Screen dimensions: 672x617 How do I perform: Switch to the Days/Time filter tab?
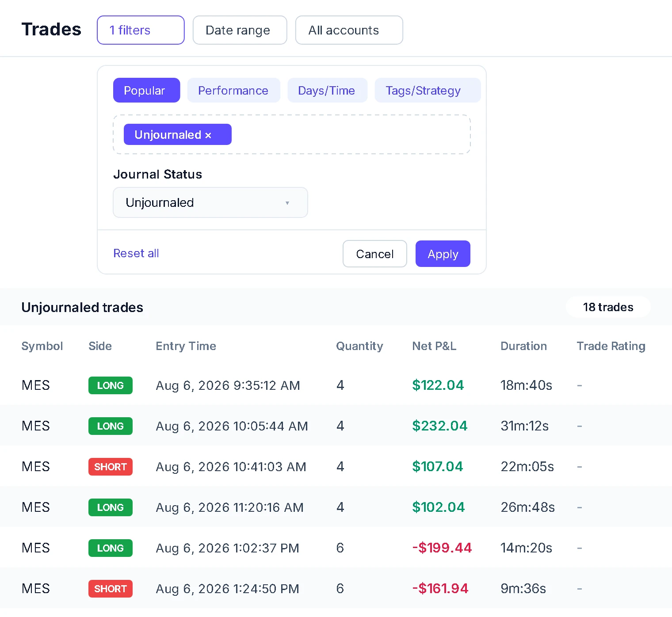(327, 90)
